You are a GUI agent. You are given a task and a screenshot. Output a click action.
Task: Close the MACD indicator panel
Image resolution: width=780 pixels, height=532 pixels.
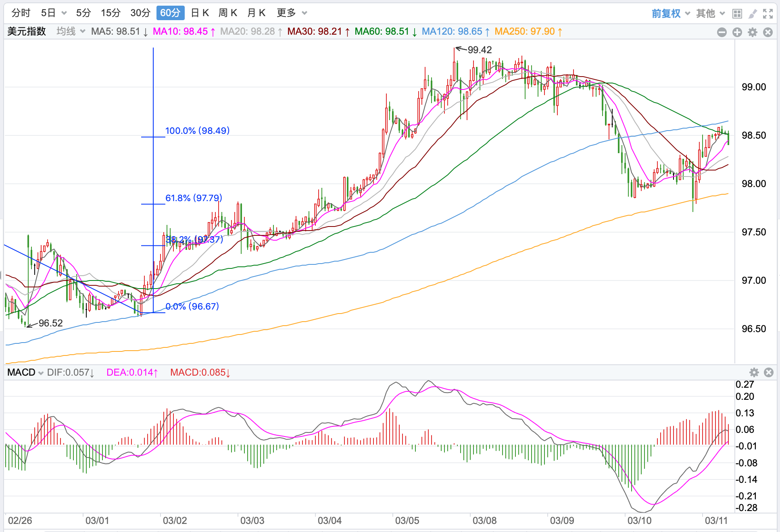click(769, 372)
